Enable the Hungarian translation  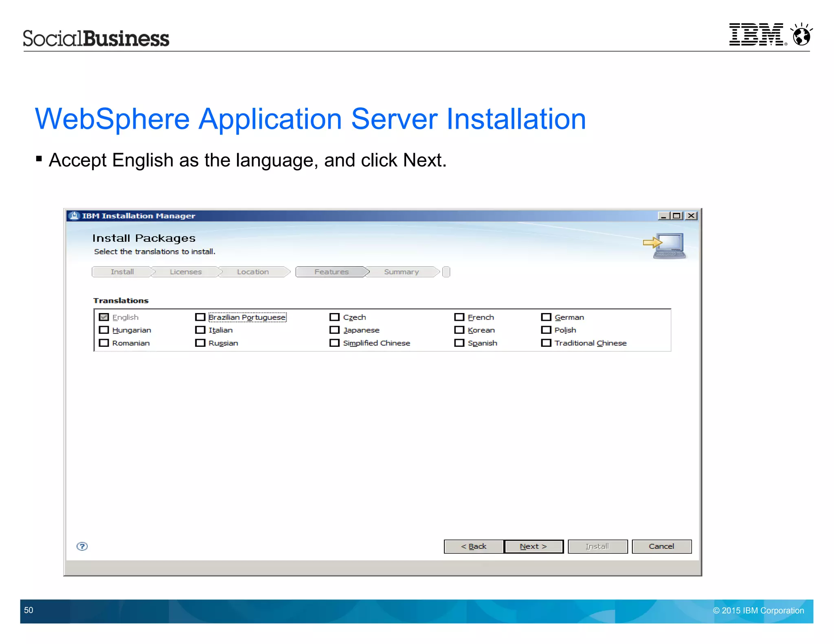104,330
